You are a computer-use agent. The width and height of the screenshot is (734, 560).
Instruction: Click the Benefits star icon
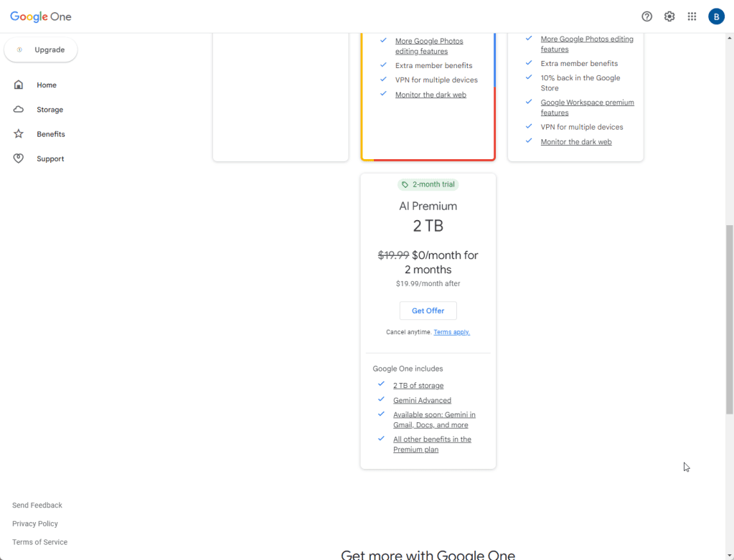19,134
